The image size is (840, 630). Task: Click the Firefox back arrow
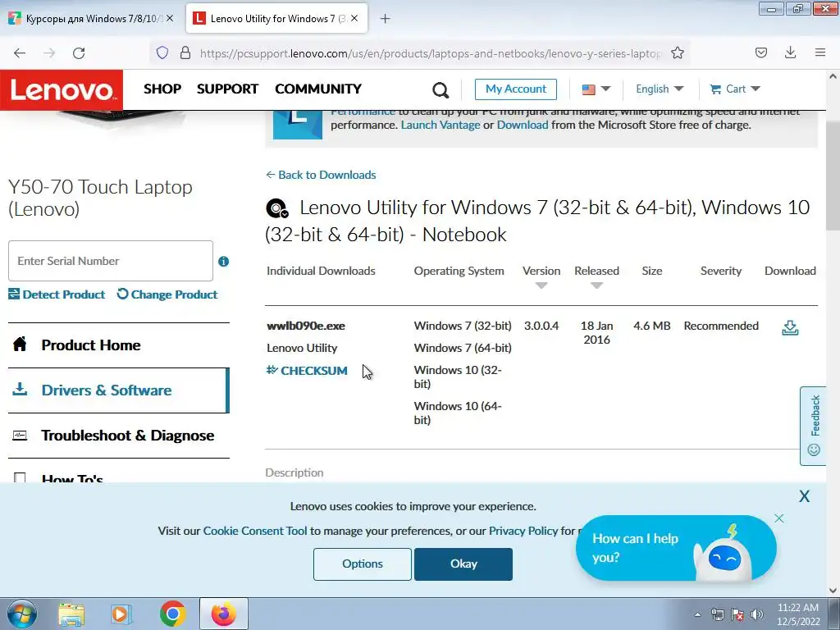[20, 53]
